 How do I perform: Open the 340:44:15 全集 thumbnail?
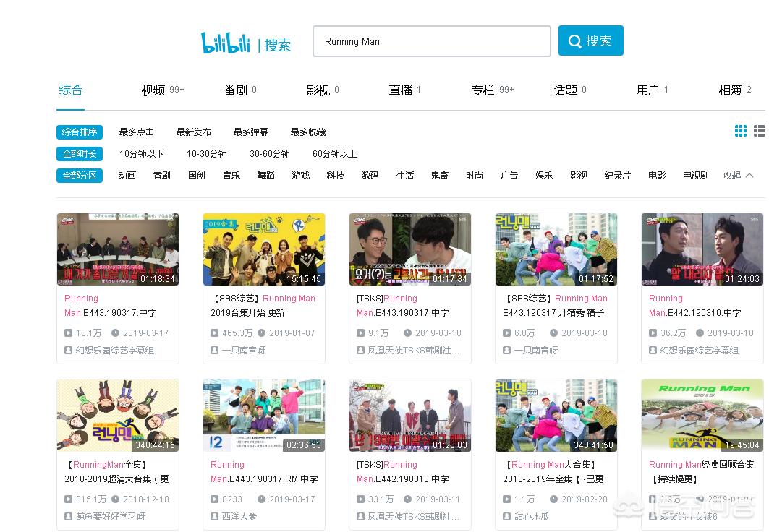118,416
